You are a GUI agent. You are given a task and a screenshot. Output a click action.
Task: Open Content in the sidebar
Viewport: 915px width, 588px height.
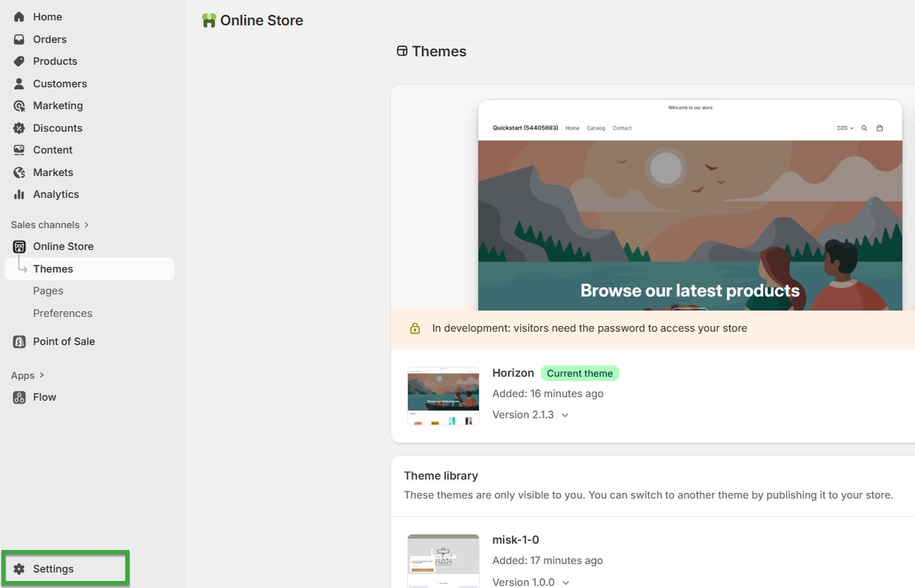click(53, 150)
